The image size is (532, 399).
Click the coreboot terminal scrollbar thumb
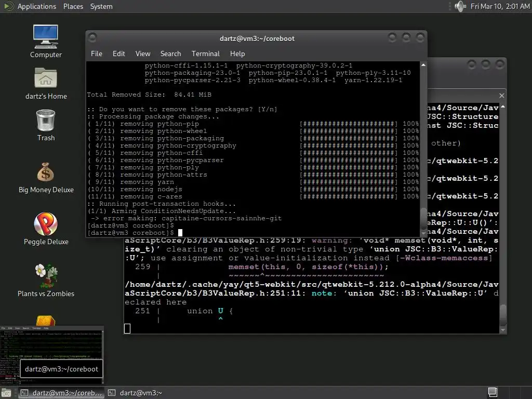pyautogui.click(x=423, y=219)
